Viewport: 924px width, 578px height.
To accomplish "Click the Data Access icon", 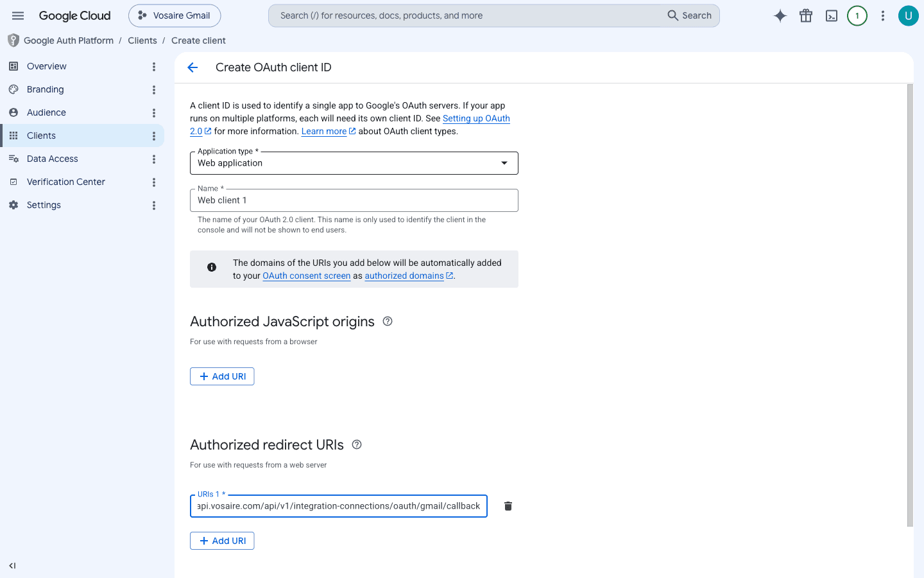I will click(x=13, y=159).
